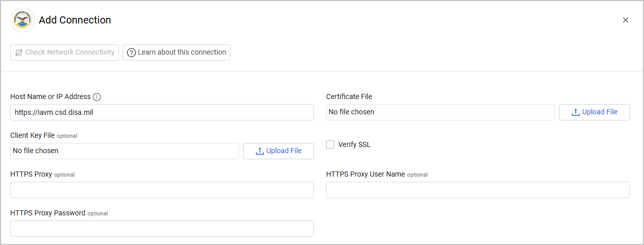644x245 pixels.
Task: Click the Add Connection title text
Action: click(x=75, y=20)
